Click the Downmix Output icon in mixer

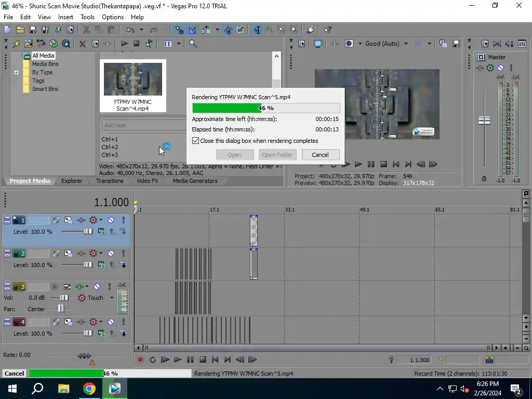(x=497, y=44)
